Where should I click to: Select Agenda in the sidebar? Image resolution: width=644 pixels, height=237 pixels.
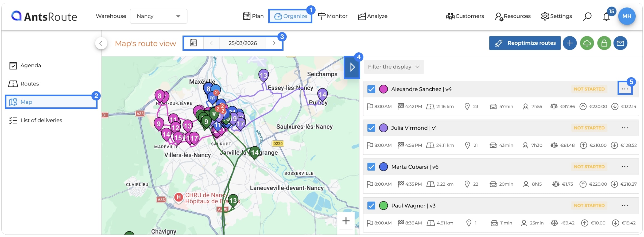coord(25,65)
